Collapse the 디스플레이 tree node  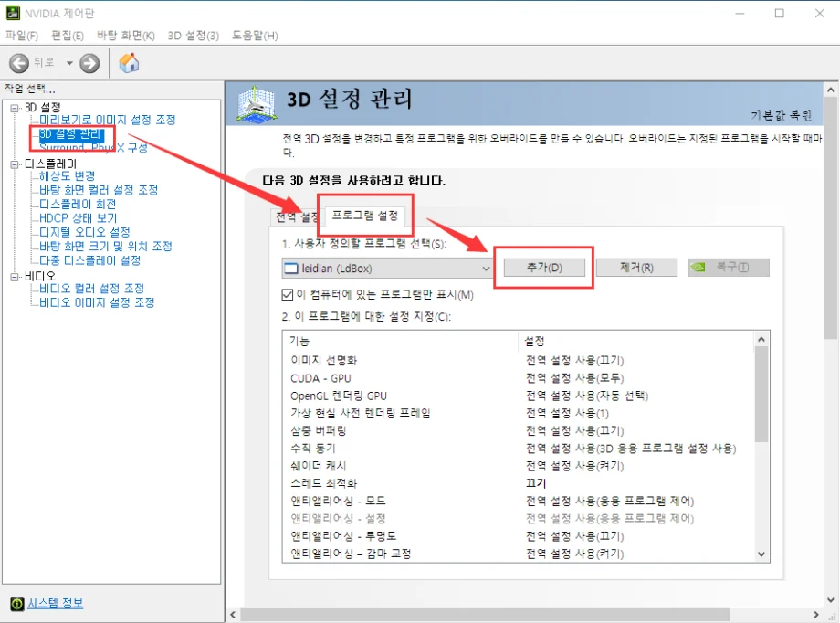point(15,164)
